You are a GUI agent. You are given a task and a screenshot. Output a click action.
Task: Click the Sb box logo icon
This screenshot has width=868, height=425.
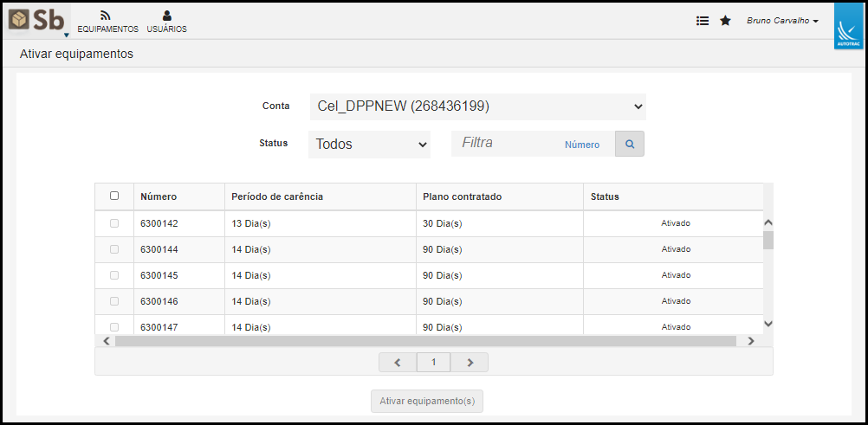(x=18, y=20)
